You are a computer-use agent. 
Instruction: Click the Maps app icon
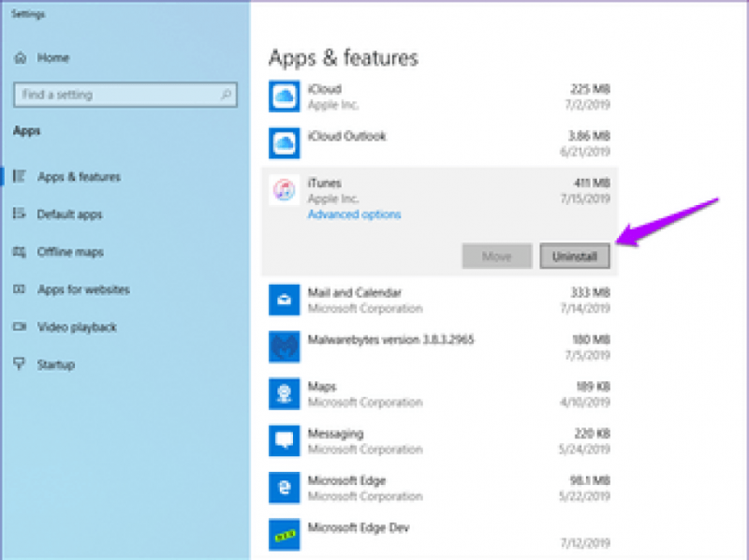pyautogui.click(x=285, y=393)
